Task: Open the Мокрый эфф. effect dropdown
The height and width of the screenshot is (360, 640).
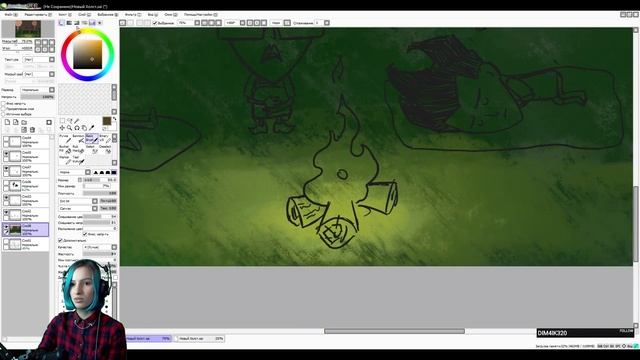Action: [52, 74]
